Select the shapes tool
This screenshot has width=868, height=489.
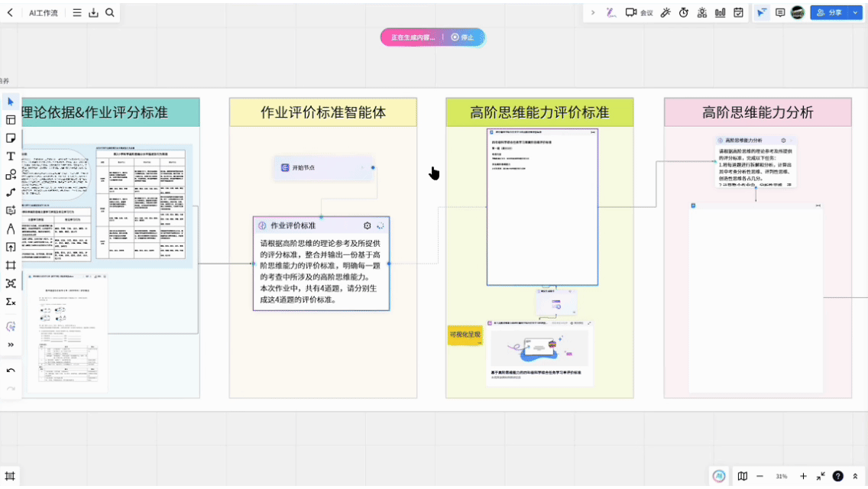point(11,174)
